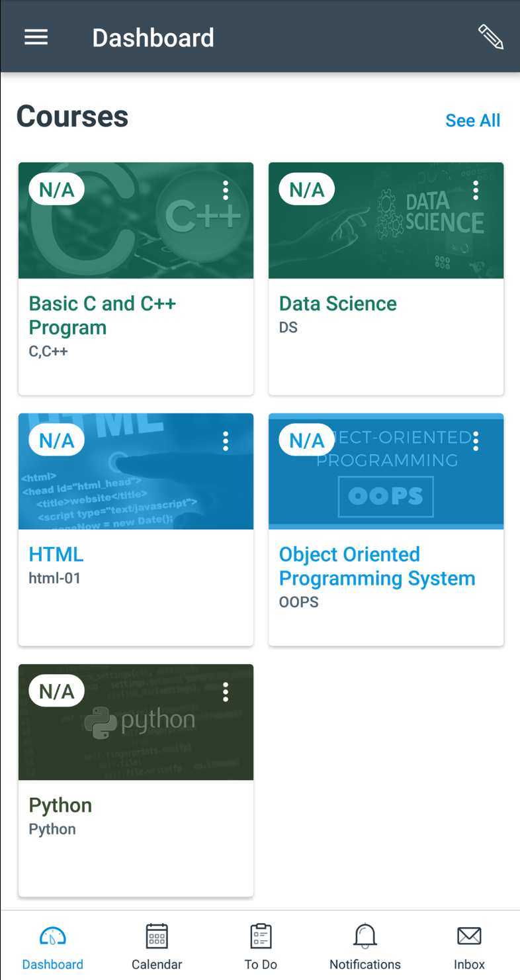Viewport: 520px width, 980px height.
Task: Open the Inbox envelope icon
Action: 469,936
